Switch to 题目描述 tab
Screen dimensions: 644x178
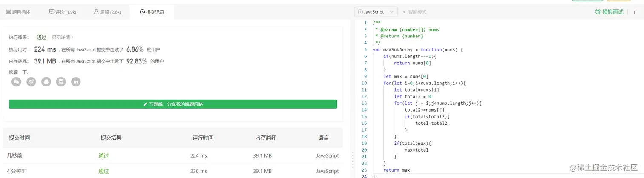(x=18, y=12)
